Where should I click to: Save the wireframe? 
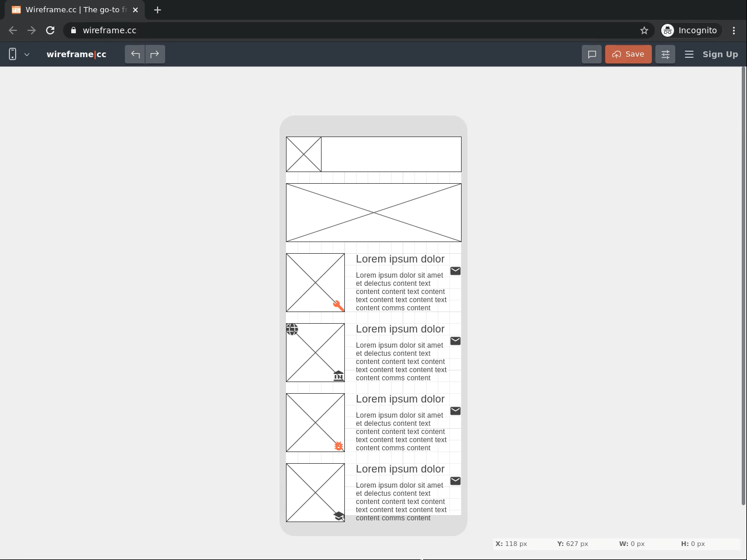point(629,54)
